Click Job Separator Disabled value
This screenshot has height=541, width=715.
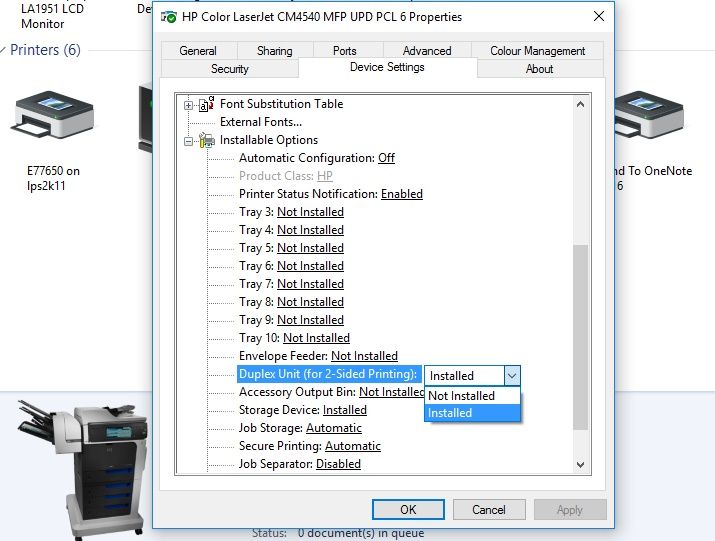(338, 464)
